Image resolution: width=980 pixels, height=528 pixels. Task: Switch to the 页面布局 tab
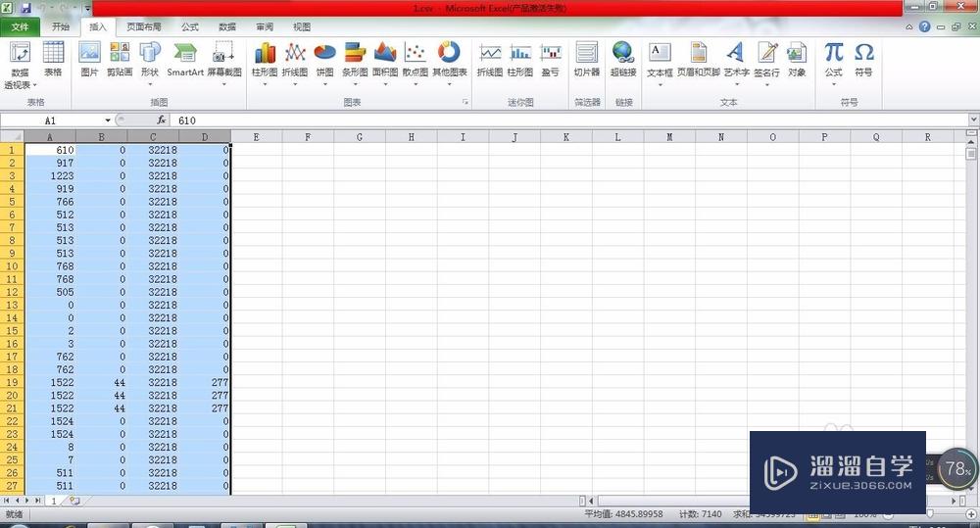144,26
